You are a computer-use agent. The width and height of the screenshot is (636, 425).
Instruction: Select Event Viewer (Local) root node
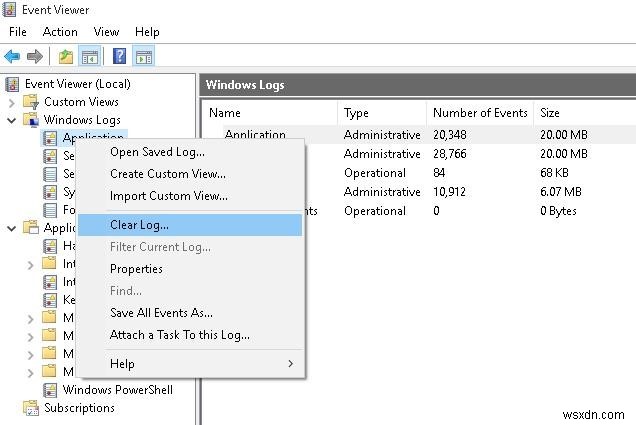point(77,84)
